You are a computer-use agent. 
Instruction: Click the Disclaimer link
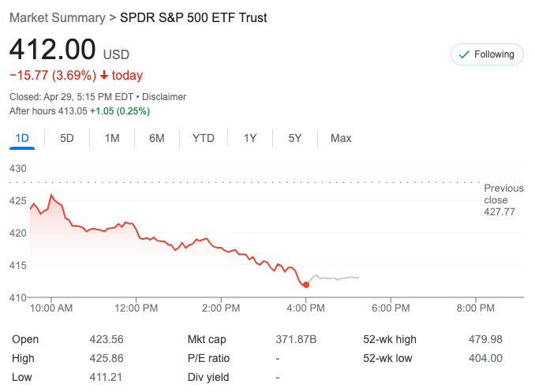[x=163, y=97]
